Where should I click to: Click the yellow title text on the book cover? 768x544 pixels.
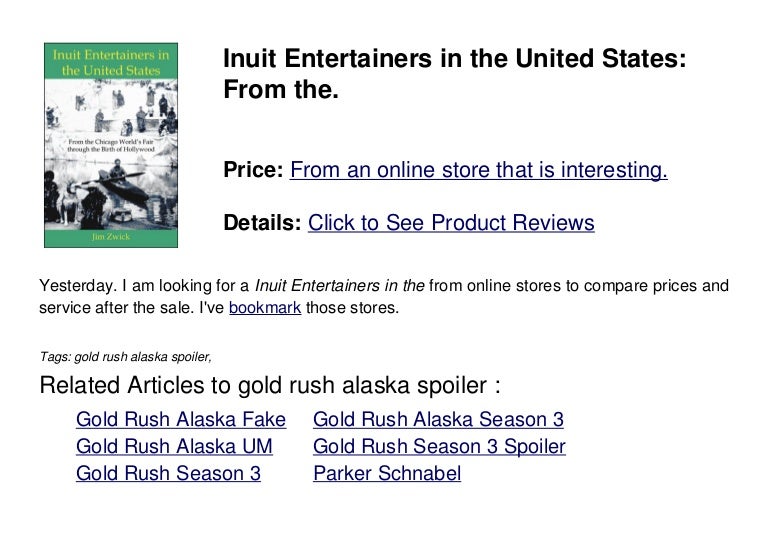[x=111, y=63]
